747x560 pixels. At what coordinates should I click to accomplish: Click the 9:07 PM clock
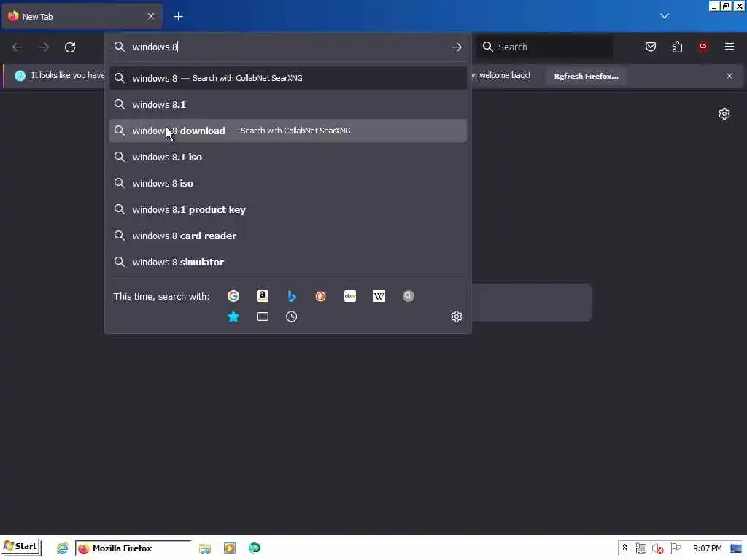[707, 548]
